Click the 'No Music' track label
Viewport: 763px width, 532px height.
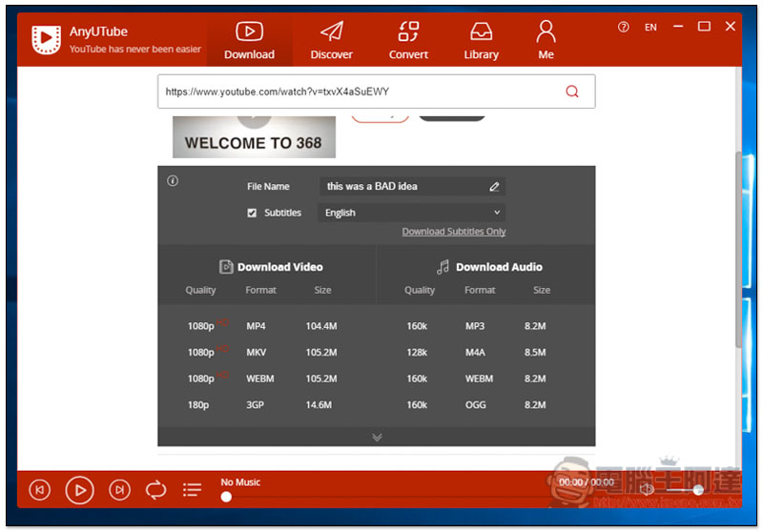(240, 482)
